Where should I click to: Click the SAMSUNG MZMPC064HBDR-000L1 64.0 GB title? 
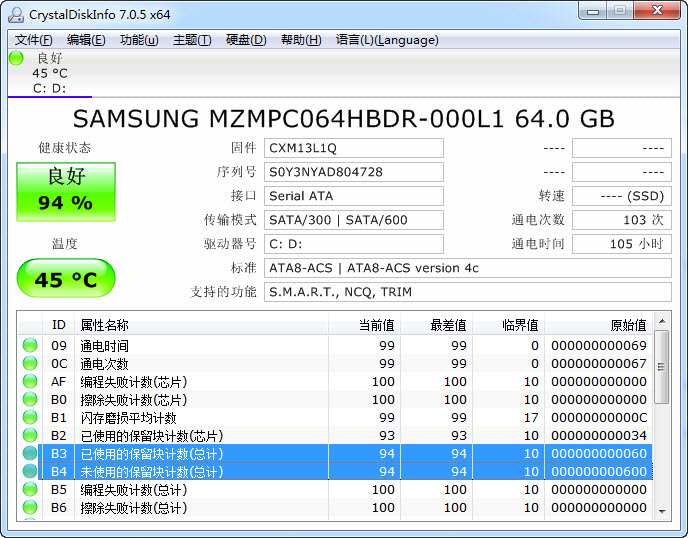coord(344,118)
